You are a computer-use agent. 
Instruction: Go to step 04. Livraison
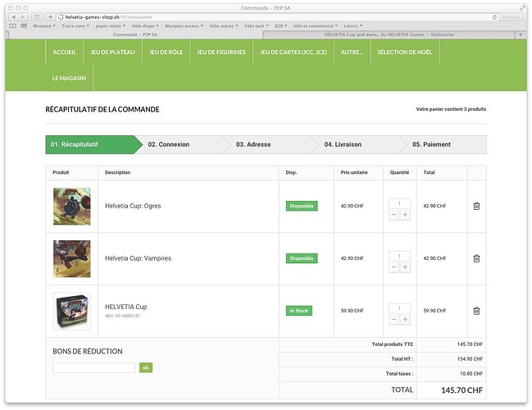(358, 144)
